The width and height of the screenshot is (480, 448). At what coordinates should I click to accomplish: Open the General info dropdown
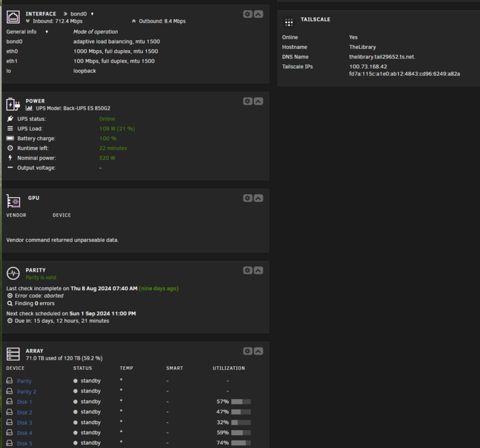pyautogui.click(x=27, y=32)
